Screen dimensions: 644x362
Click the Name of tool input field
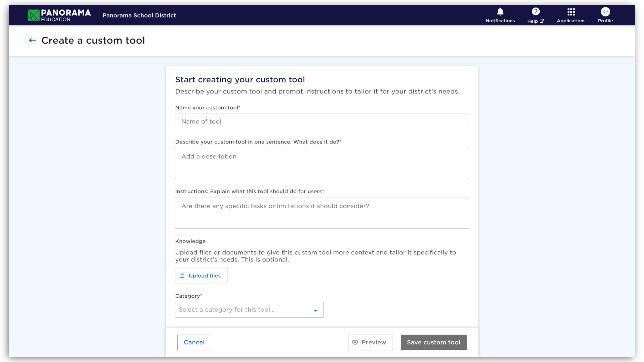[322, 121]
